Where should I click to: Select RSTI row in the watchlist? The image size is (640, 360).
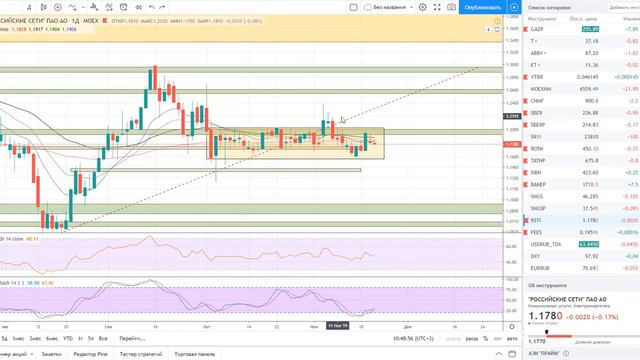tap(581, 220)
